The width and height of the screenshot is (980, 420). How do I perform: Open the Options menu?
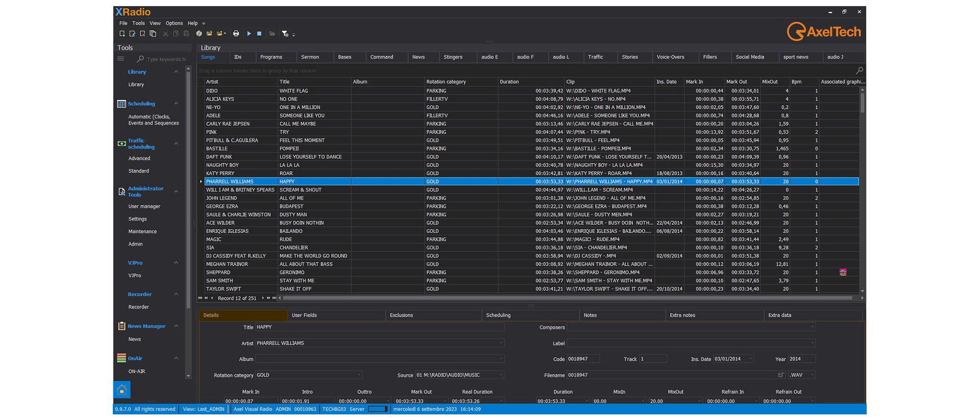(174, 23)
